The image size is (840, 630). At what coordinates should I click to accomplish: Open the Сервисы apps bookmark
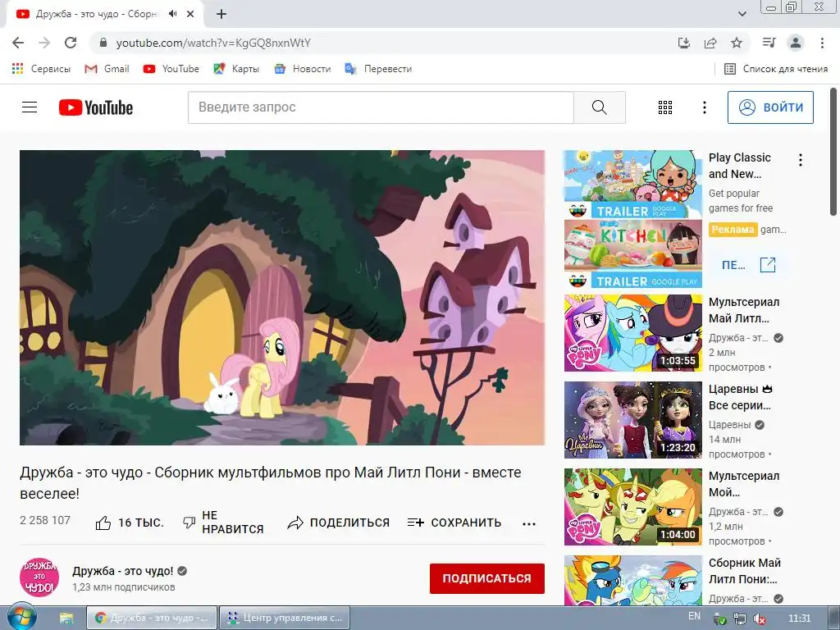[x=41, y=69]
